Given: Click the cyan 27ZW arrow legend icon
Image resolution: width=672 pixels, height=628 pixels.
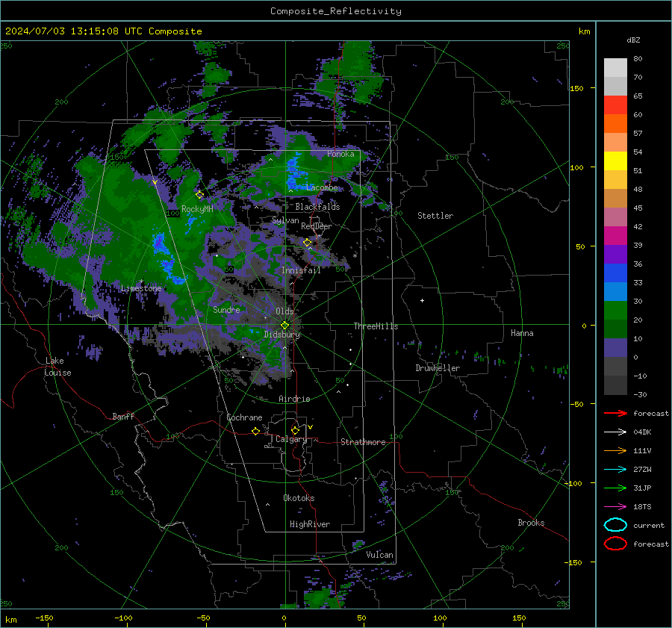Looking at the screenshot, I should (x=615, y=470).
